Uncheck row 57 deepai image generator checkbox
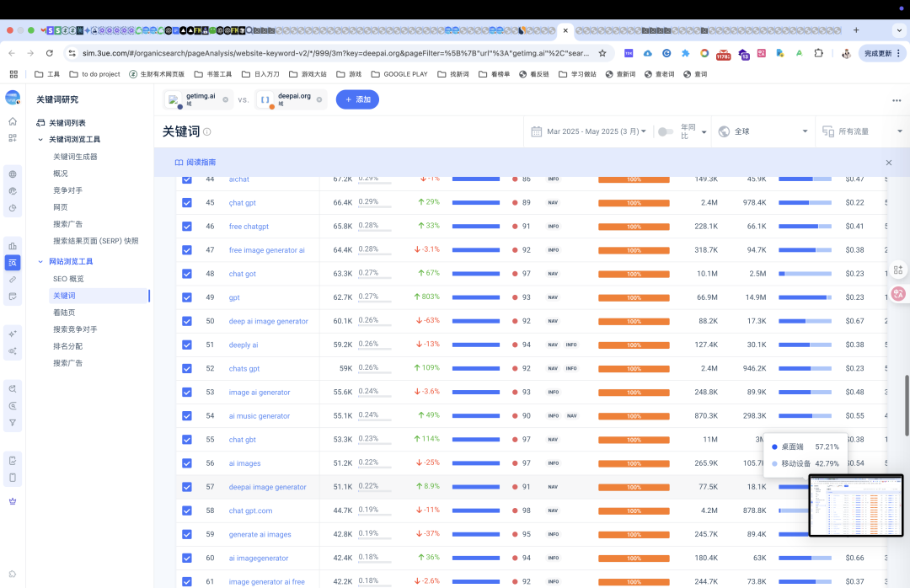 [x=187, y=487]
